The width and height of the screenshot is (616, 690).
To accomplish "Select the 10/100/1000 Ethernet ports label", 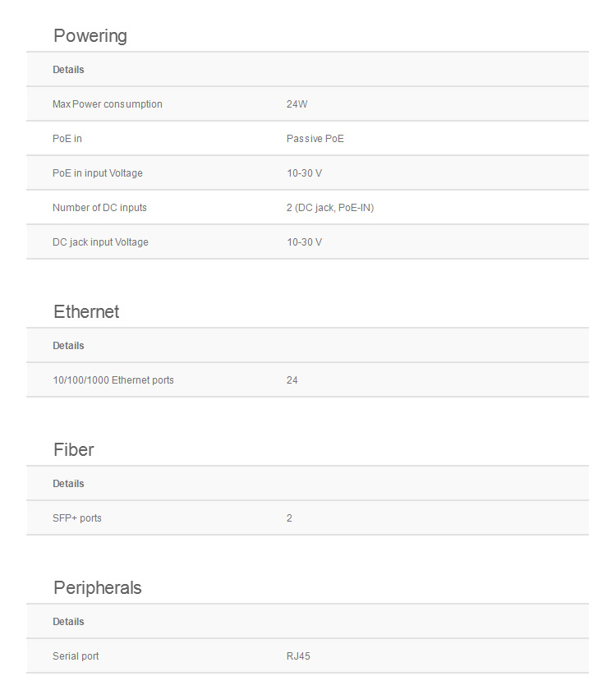I will [113, 380].
